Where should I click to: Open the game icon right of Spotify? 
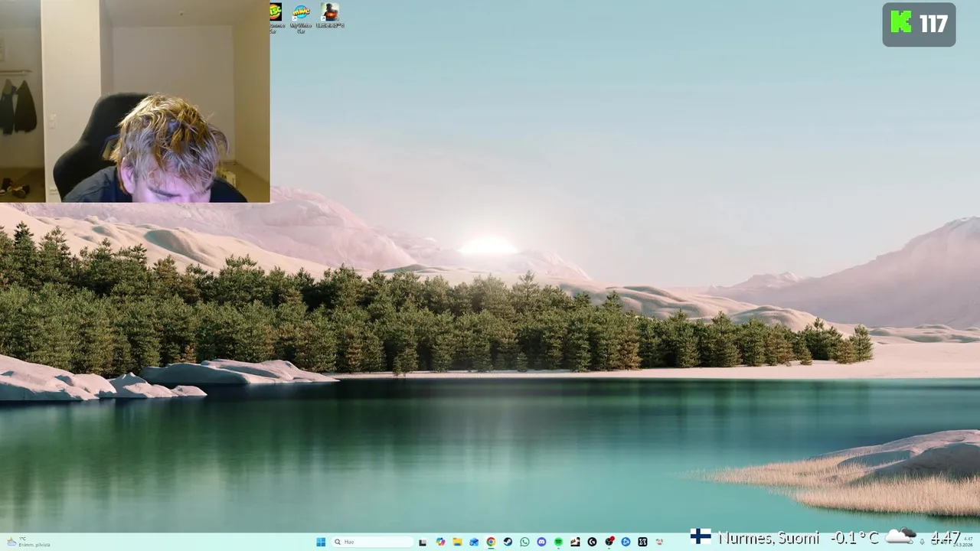[575, 542]
